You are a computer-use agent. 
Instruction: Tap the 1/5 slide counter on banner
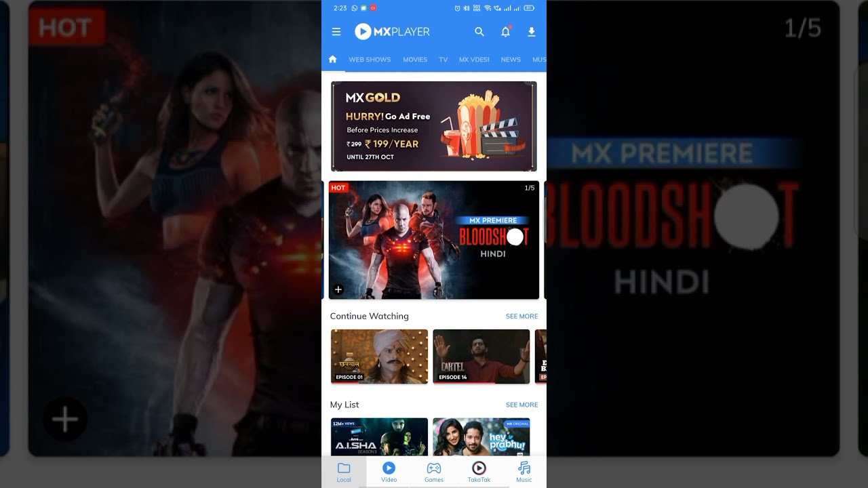point(529,188)
